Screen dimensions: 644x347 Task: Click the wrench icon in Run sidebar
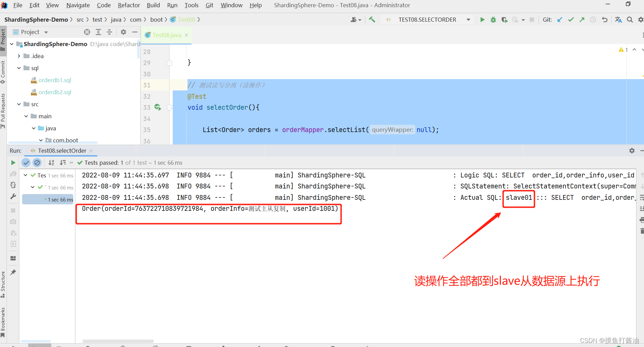click(x=13, y=196)
